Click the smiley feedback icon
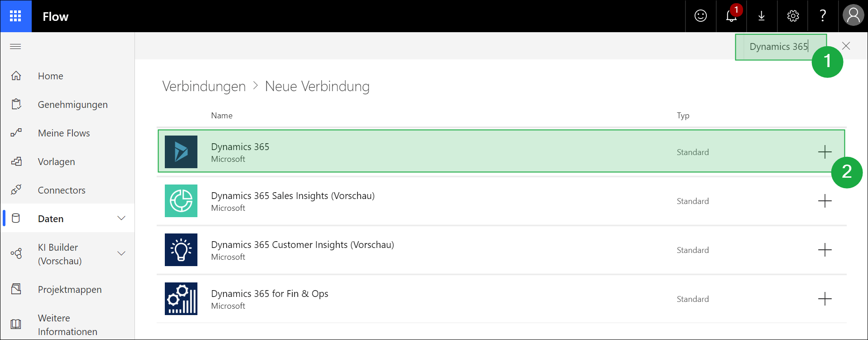The height and width of the screenshot is (340, 868). 700,16
